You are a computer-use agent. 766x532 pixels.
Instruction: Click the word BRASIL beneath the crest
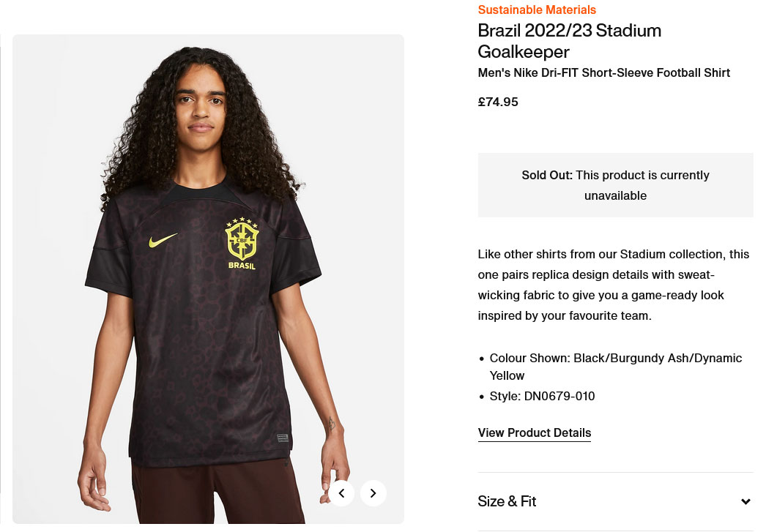[242, 266]
